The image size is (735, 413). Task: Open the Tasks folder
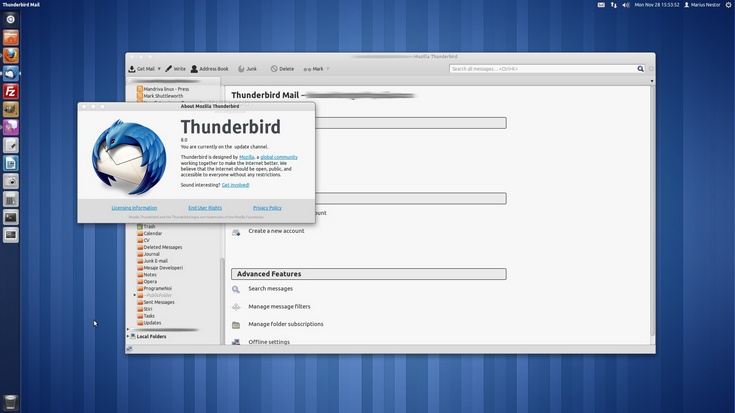pyautogui.click(x=146, y=316)
